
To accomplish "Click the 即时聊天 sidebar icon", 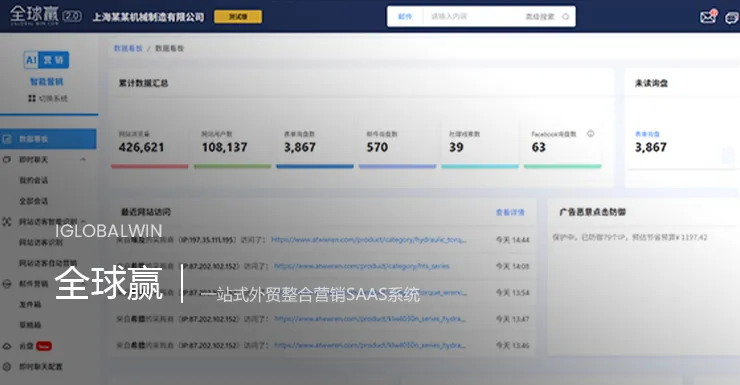I will point(7,160).
